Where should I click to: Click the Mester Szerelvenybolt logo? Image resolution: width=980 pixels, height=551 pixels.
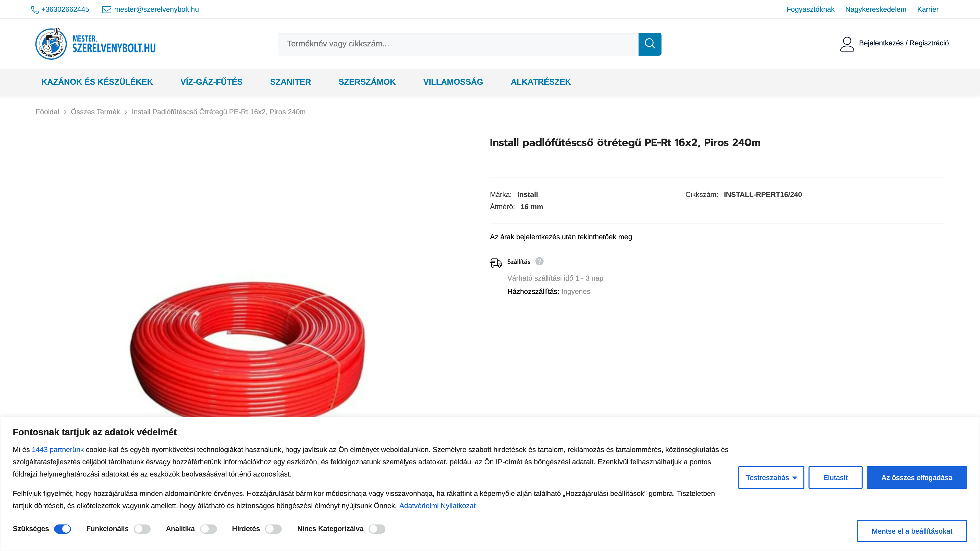[x=95, y=43]
